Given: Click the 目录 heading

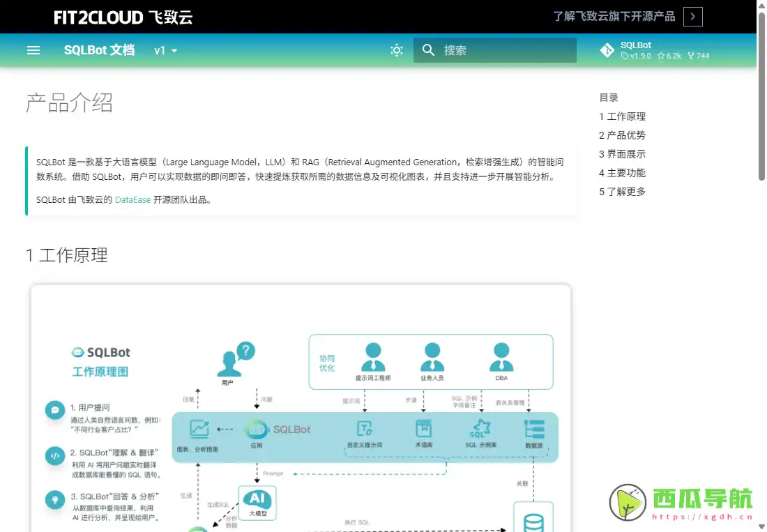Looking at the screenshot, I should (609, 98).
